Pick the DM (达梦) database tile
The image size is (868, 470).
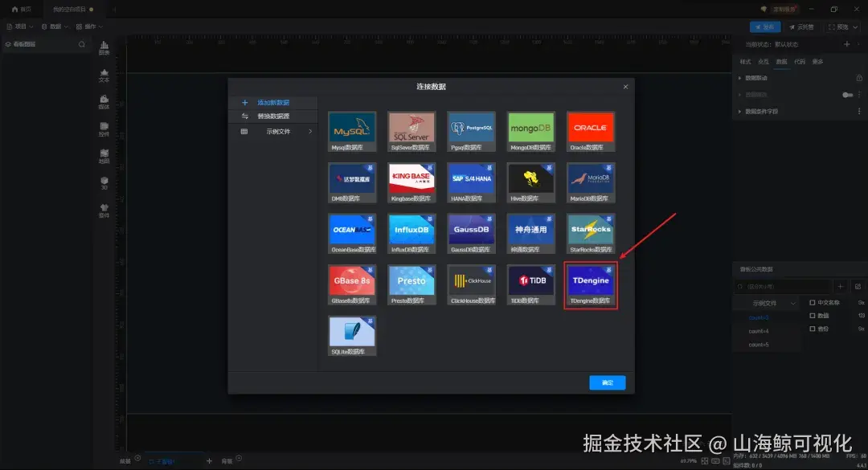coord(352,182)
